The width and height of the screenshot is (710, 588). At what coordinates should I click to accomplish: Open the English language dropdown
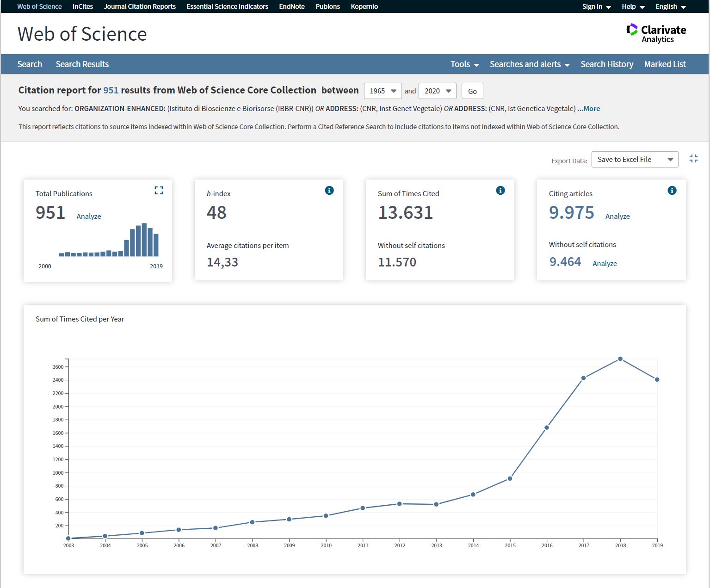click(671, 6)
